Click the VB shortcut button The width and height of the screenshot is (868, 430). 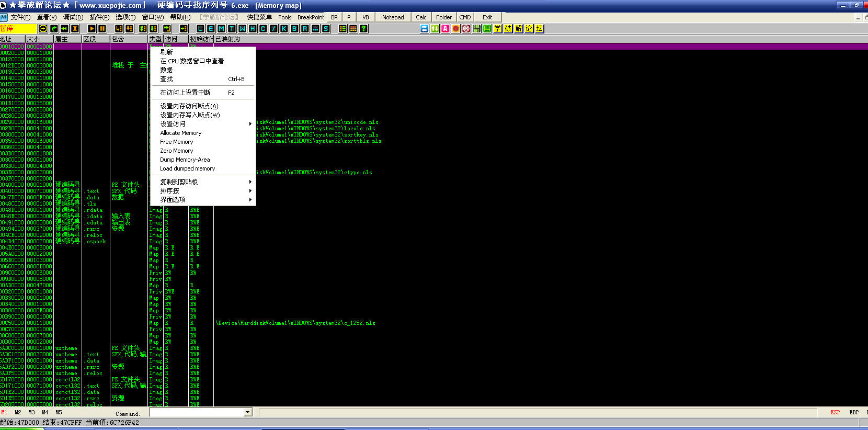pyautogui.click(x=366, y=17)
